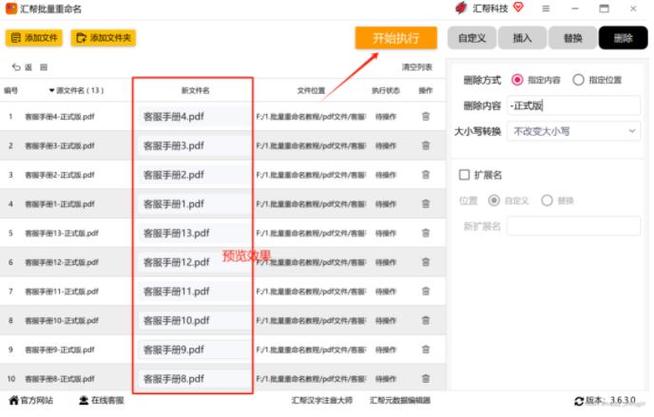Click the version refresh icon
This screenshot has height=417, width=654.
579,401
